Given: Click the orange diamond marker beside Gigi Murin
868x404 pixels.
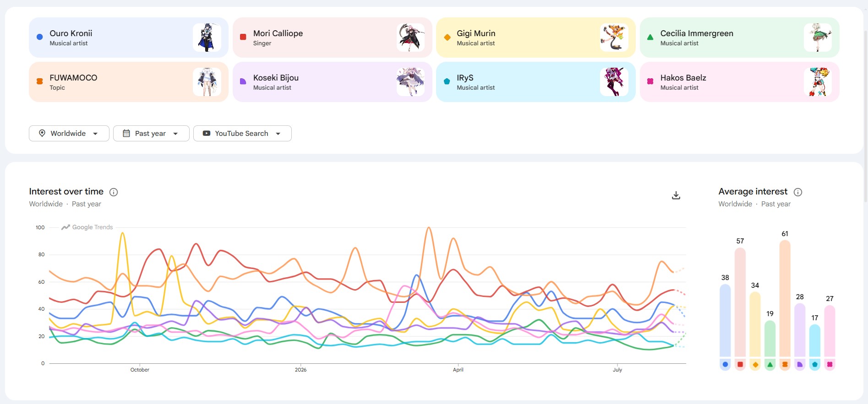Looking at the screenshot, I should pyautogui.click(x=447, y=37).
